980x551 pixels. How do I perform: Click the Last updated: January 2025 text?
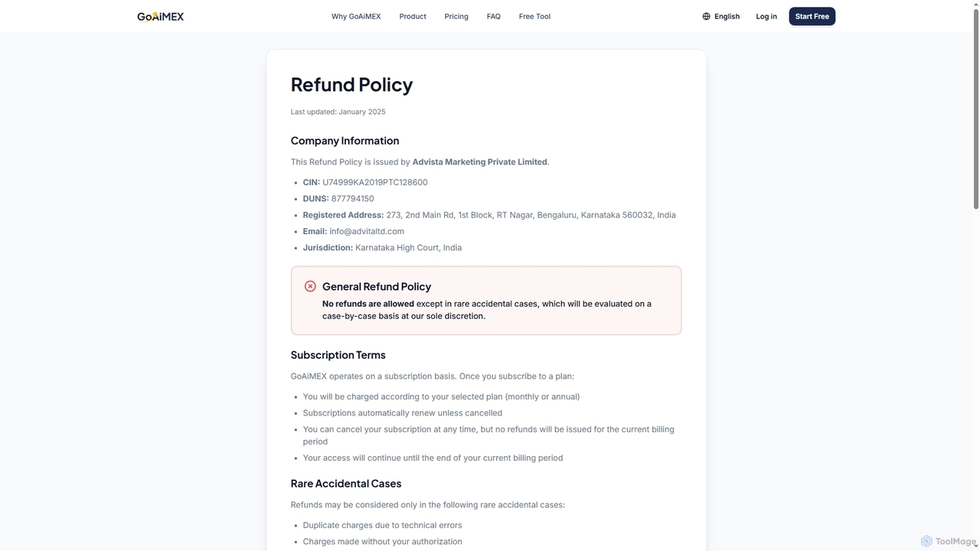point(338,112)
